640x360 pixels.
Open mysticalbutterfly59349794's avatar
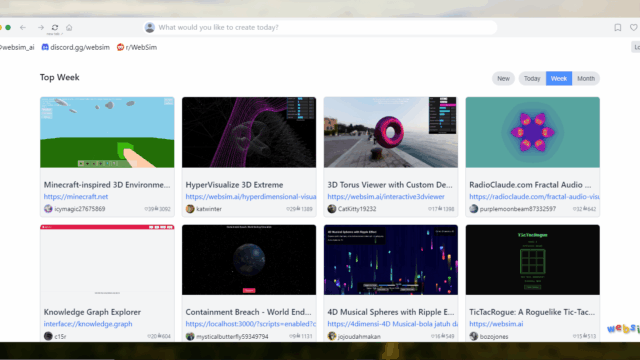pyautogui.click(x=190, y=336)
